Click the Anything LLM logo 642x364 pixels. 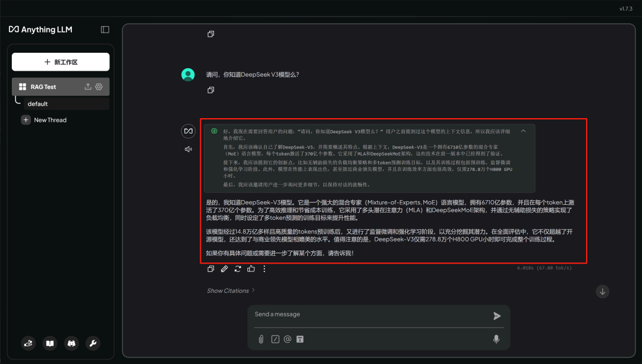(x=40, y=30)
